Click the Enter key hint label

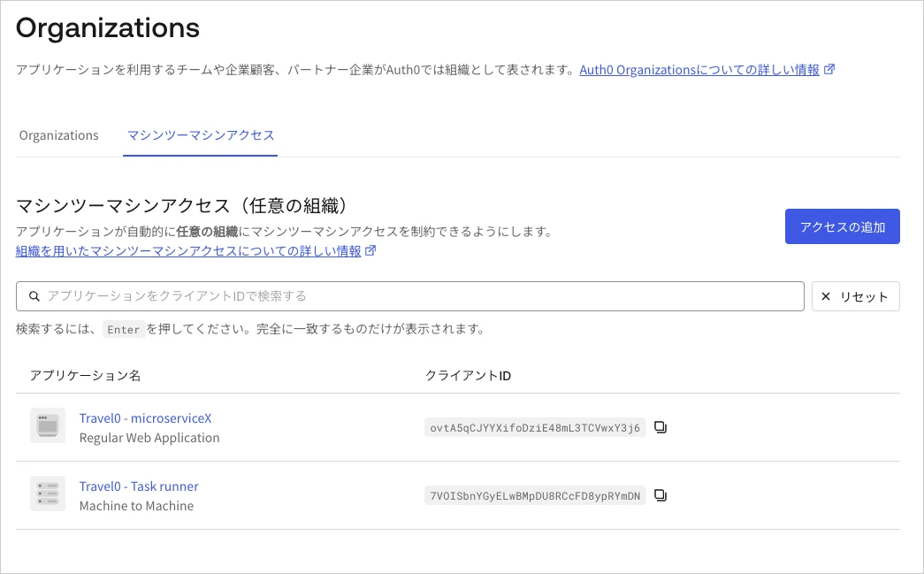click(124, 329)
